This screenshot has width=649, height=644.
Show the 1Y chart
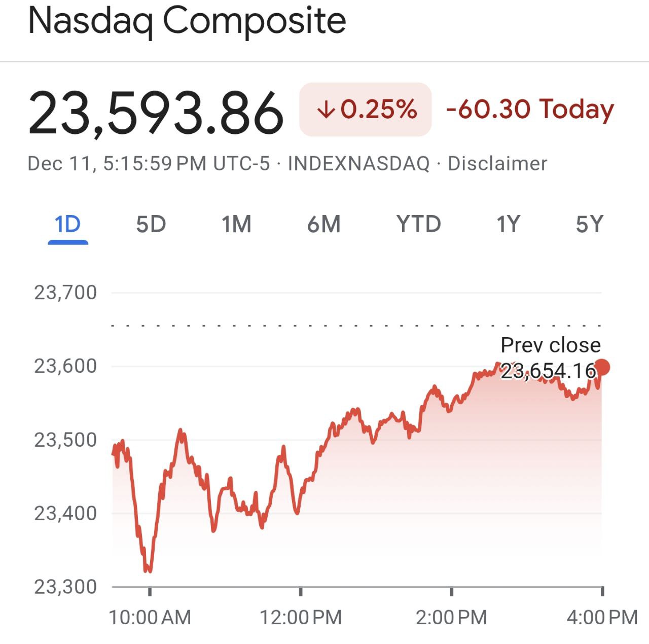tap(509, 224)
